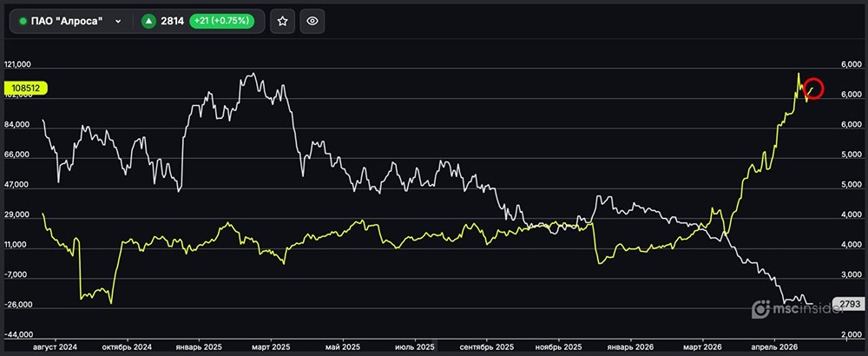The height and width of the screenshot is (356, 868).
Task: Toggle visibility with the eye icon
Action: (x=312, y=21)
